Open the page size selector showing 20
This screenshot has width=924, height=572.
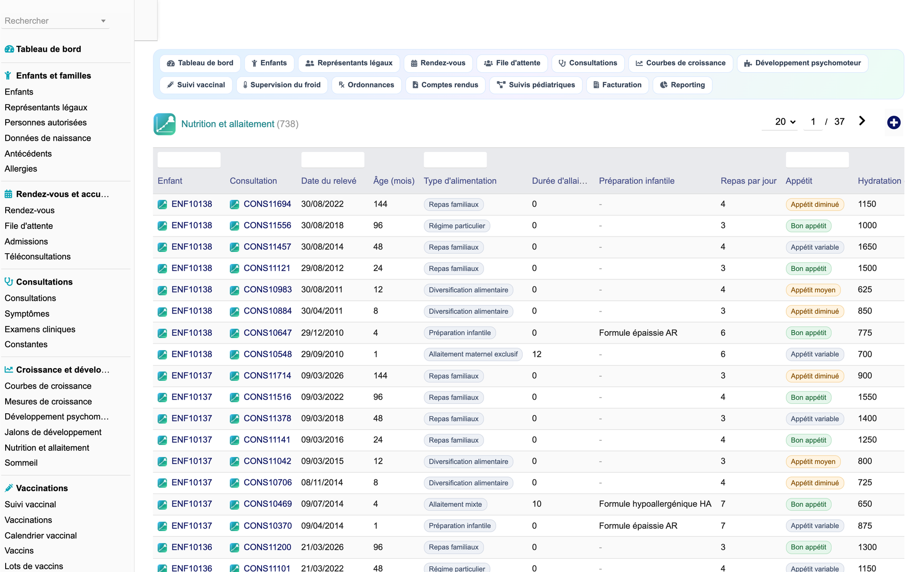[x=785, y=122]
